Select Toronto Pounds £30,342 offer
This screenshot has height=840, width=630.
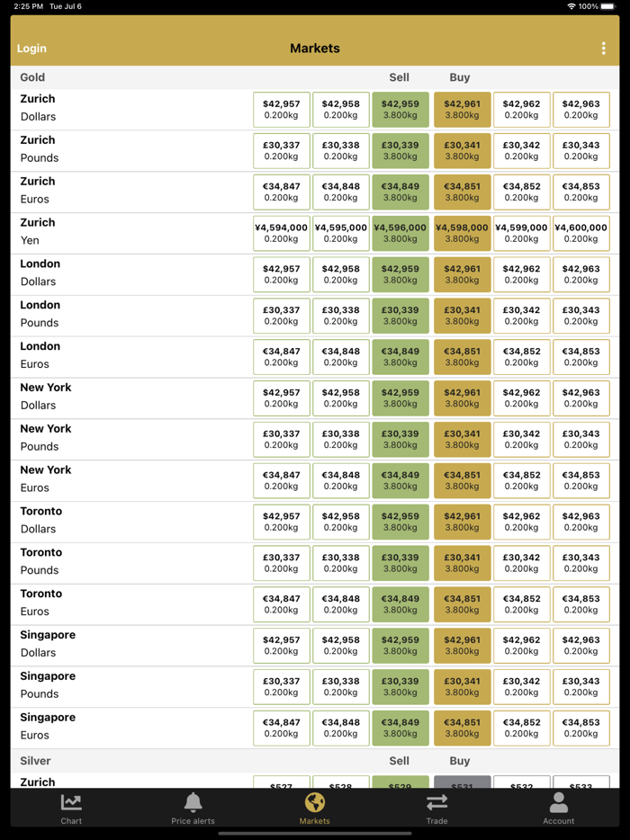[x=521, y=563]
